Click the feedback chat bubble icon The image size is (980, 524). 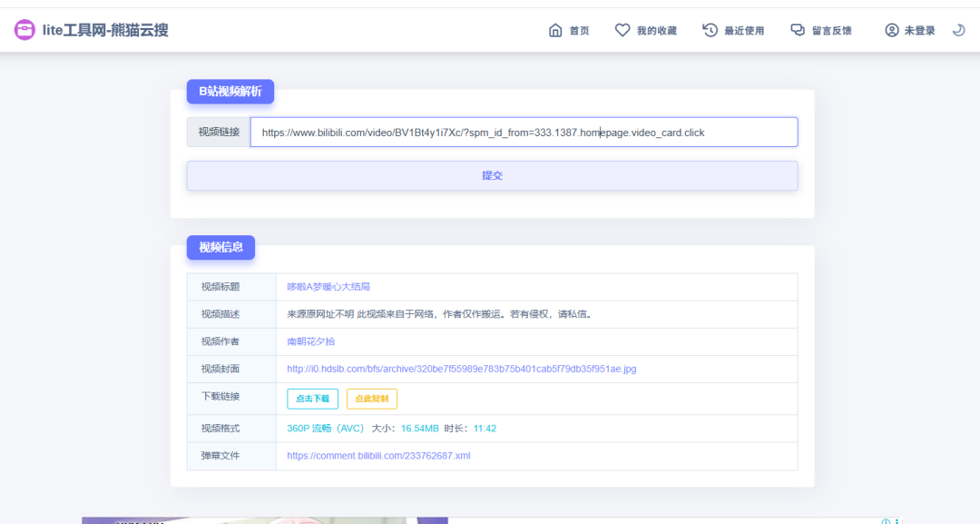[x=798, y=30]
